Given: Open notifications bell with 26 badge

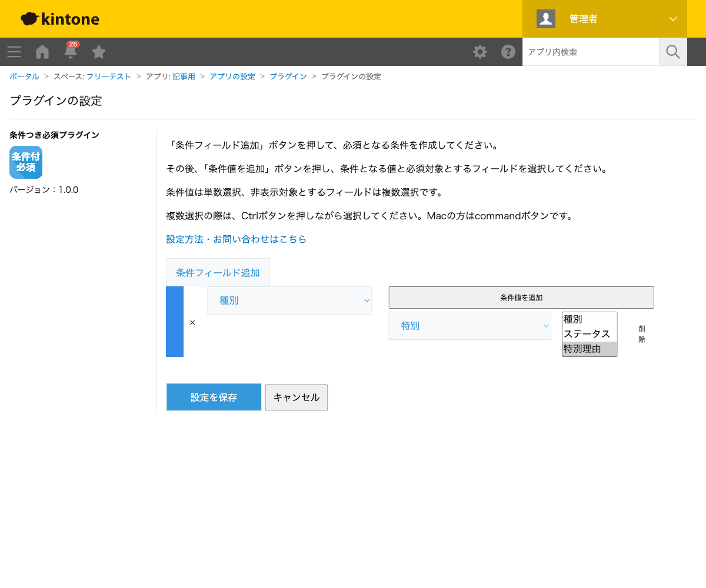Looking at the screenshot, I should coord(71,51).
